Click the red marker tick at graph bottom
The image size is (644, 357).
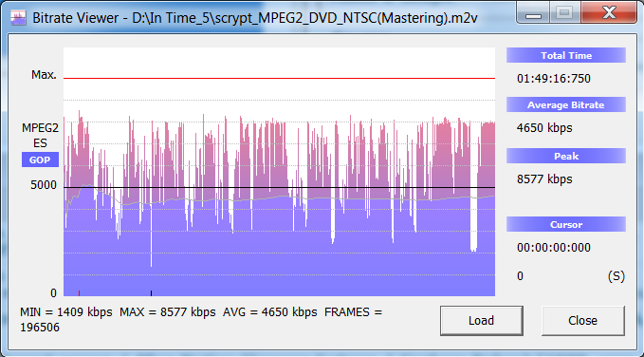coord(79,292)
